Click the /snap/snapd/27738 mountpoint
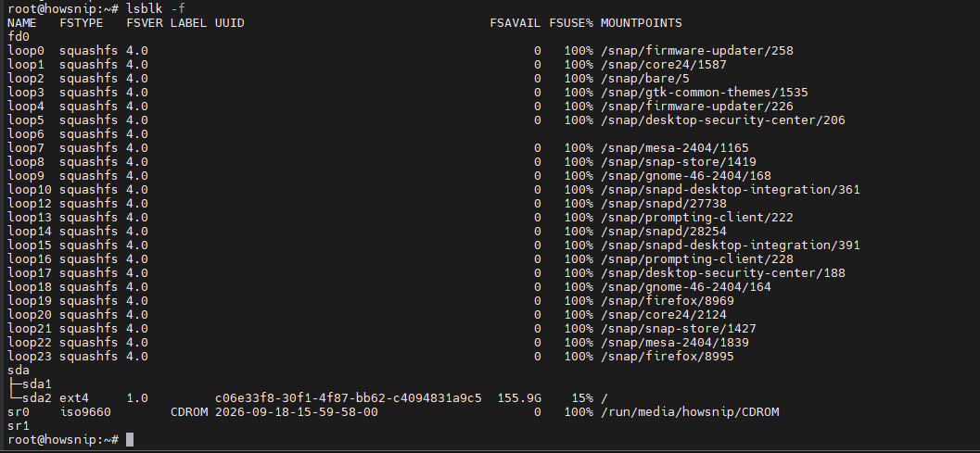The image size is (980, 453). pyautogui.click(x=663, y=203)
